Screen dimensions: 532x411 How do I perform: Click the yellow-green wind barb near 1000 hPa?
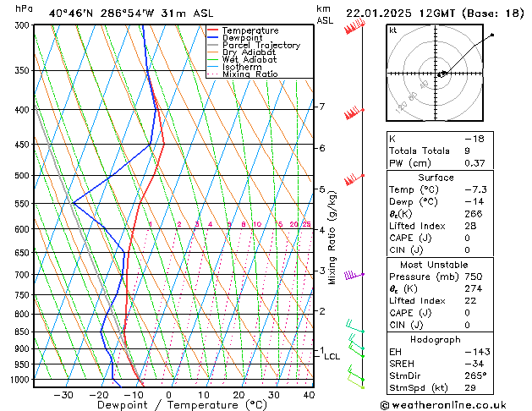[359, 382]
